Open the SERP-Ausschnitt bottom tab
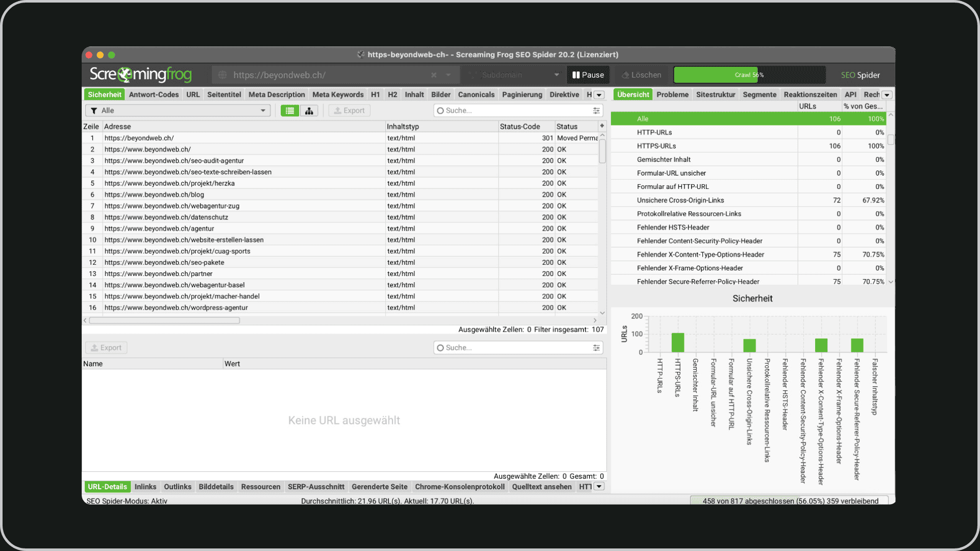Viewport: 980px width, 551px height. (316, 487)
